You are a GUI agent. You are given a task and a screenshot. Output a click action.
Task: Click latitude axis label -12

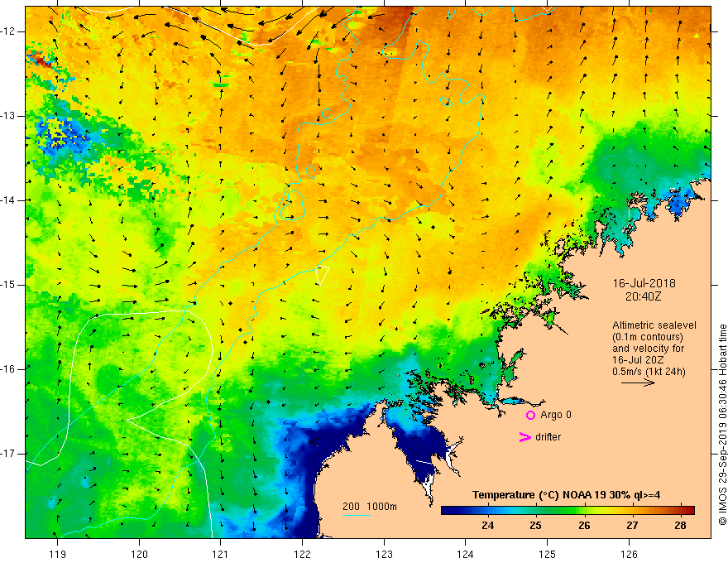tap(8, 31)
